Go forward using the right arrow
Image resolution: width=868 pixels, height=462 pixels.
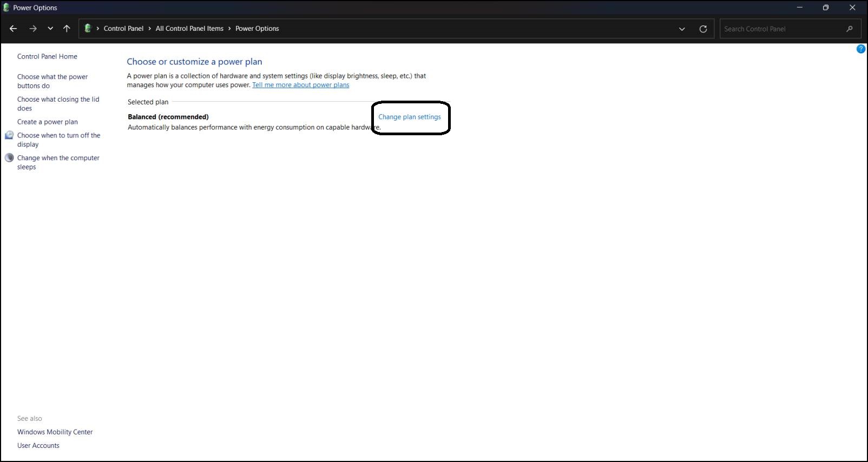pyautogui.click(x=33, y=29)
